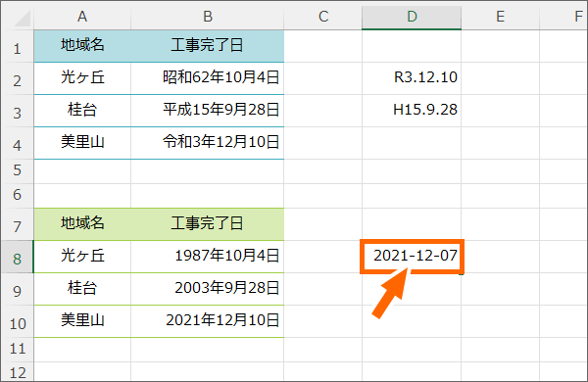
Task: Click empty cell E3
Action: (500, 111)
